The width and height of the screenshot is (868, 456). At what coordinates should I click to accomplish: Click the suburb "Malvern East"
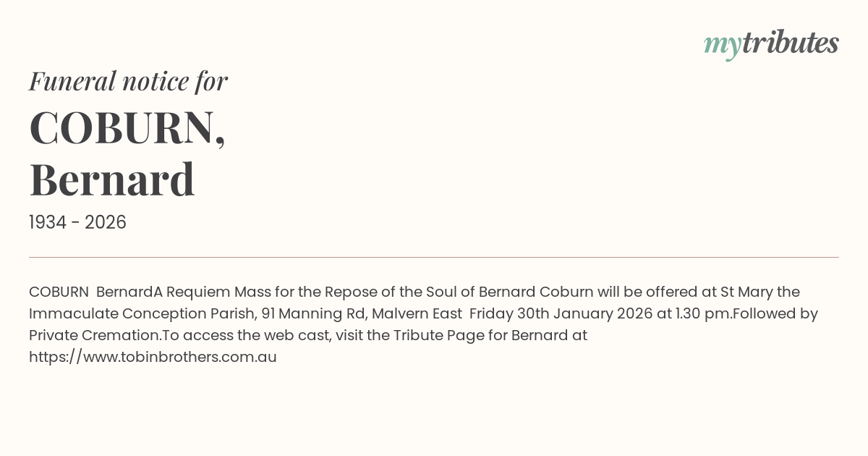point(417,313)
